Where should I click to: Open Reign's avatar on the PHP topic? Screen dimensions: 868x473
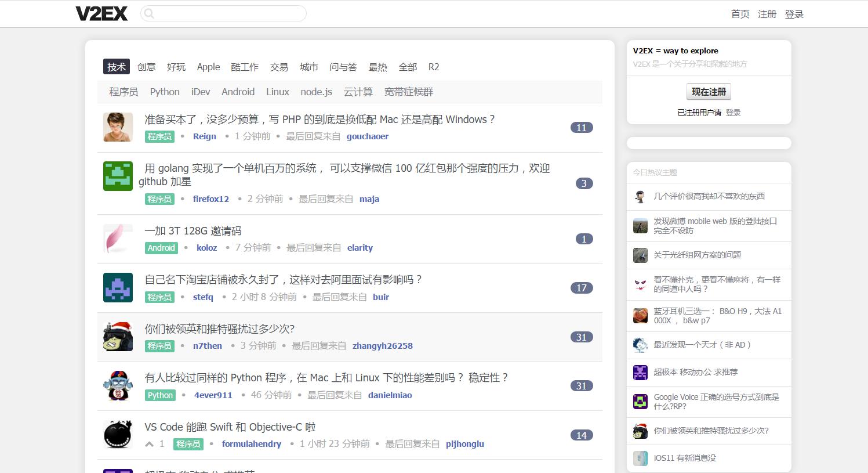click(118, 127)
